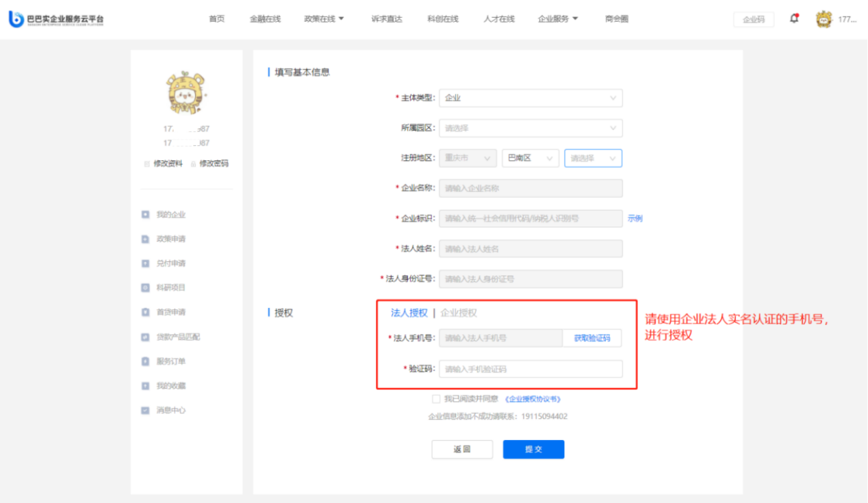Image resolution: width=868 pixels, height=503 pixels.
Task: Click the 巴巴实 platform logo
Action: (56, 19)
